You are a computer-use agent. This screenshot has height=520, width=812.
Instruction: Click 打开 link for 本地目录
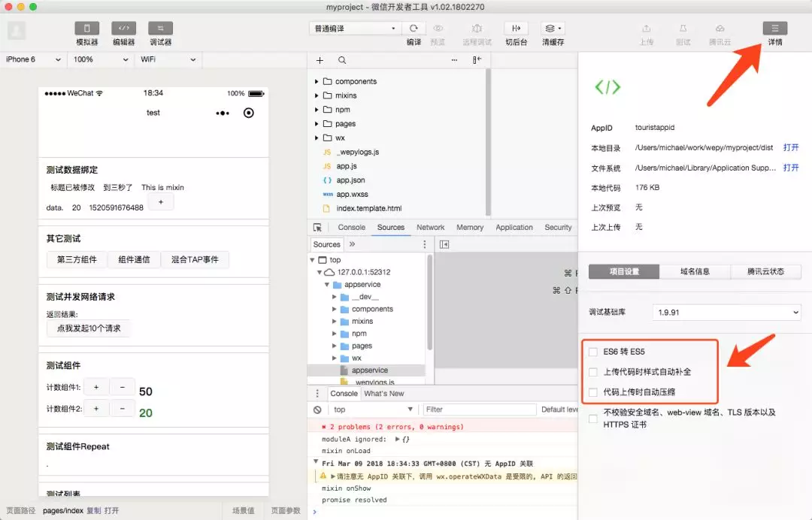point(791,148)
